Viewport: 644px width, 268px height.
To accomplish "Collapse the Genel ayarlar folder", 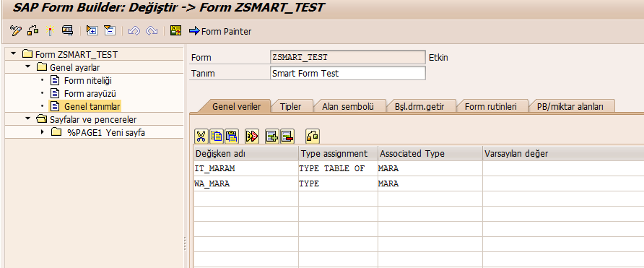I will coord(27,66).
